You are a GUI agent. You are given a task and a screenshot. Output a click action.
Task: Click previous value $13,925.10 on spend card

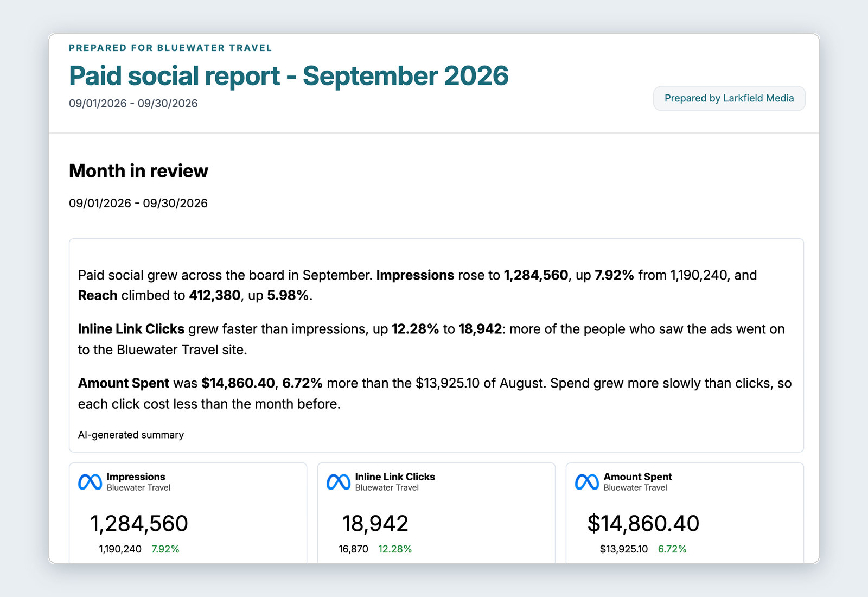pyautogui.click(x=624, y=549)
